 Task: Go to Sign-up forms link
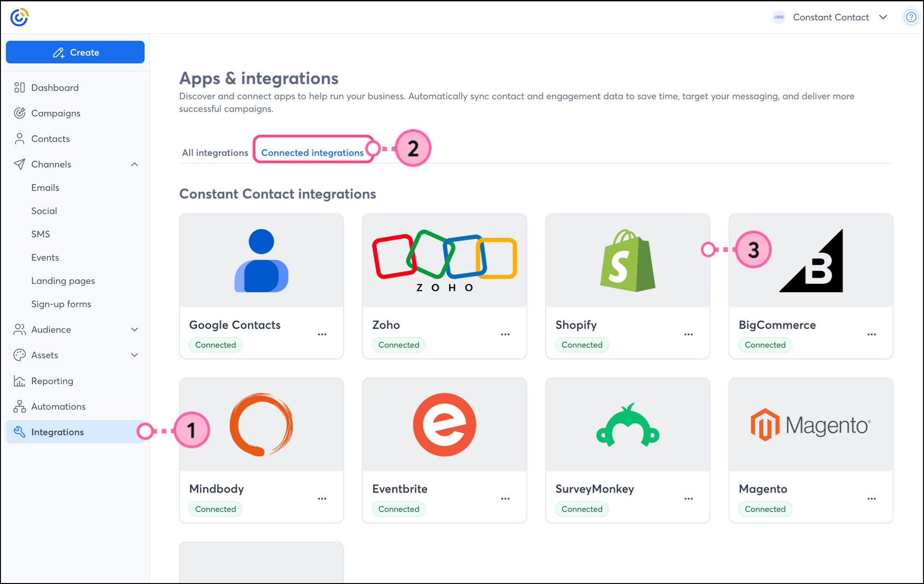coord(61,304)
